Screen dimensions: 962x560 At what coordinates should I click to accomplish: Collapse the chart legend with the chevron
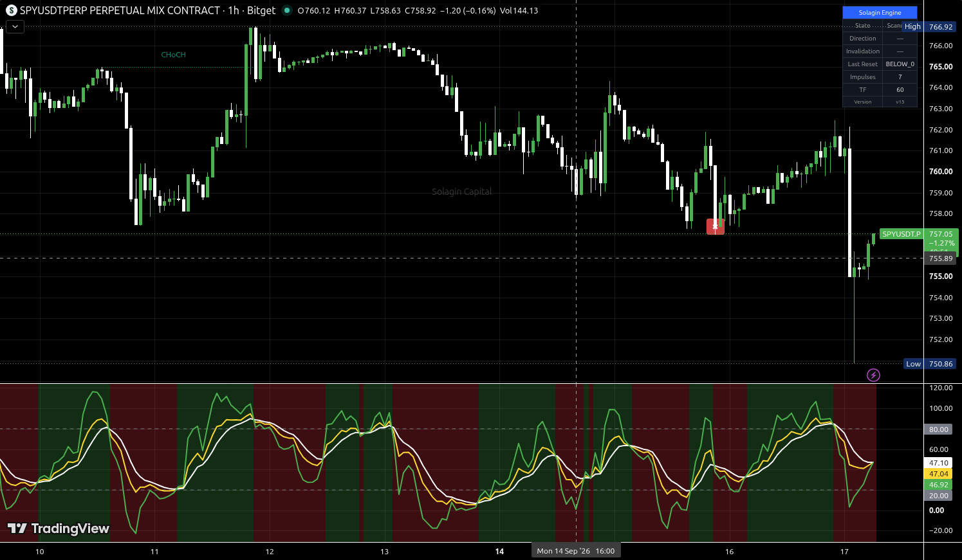pyautogui.click(x=15, y=26)
